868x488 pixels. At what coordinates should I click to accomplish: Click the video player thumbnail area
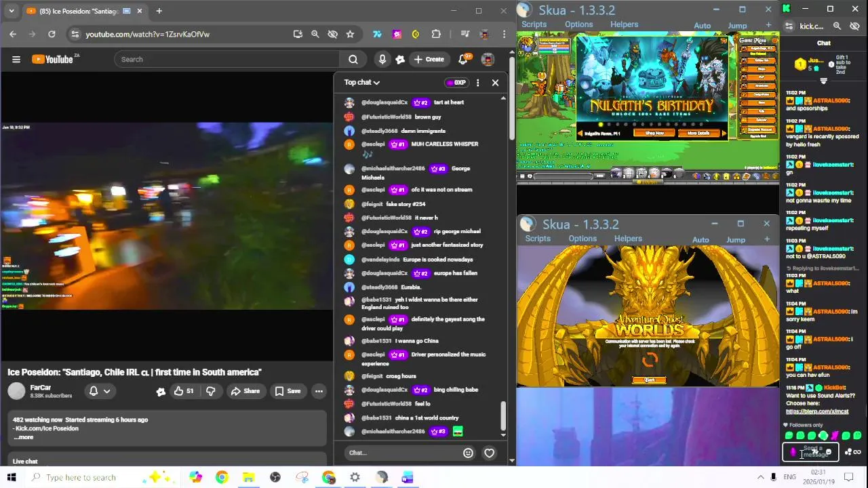(x=167, y=217)
